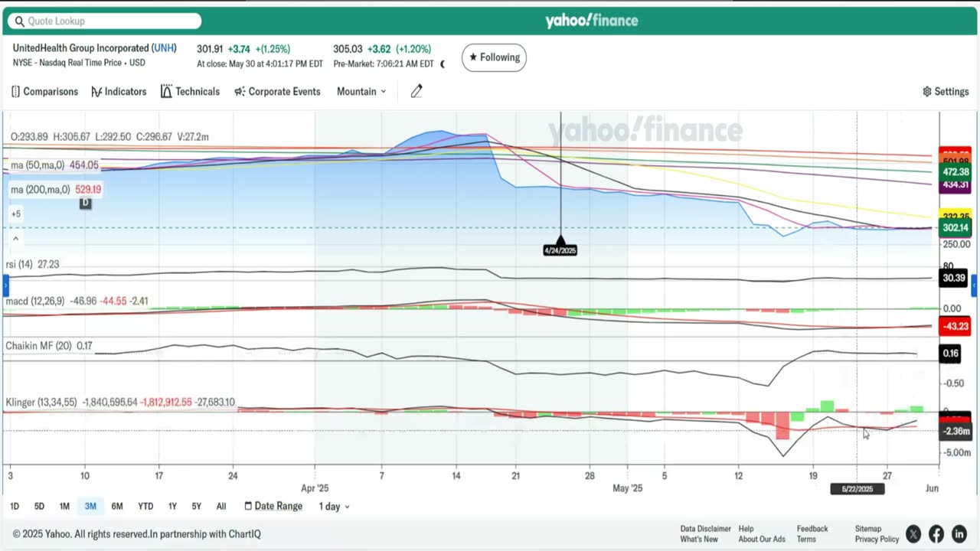Select the 5D time range
Viewport: 980px width, 551px height.
tap(39, 507)
